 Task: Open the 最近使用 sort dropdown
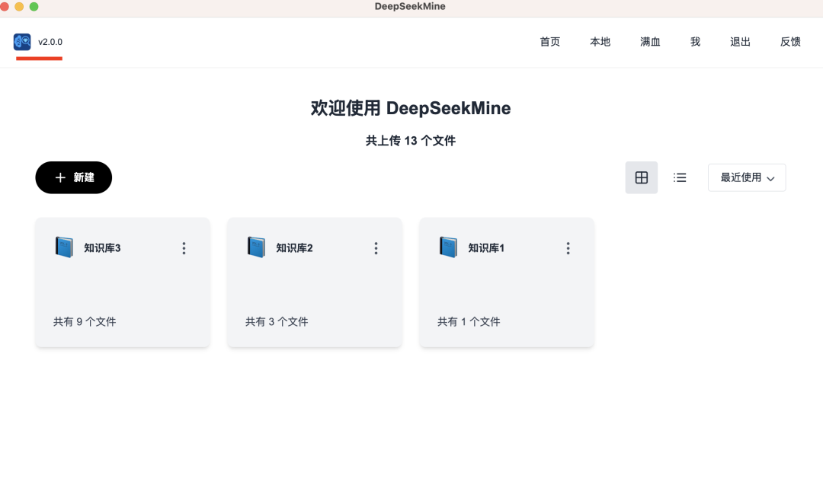[747, 178]
